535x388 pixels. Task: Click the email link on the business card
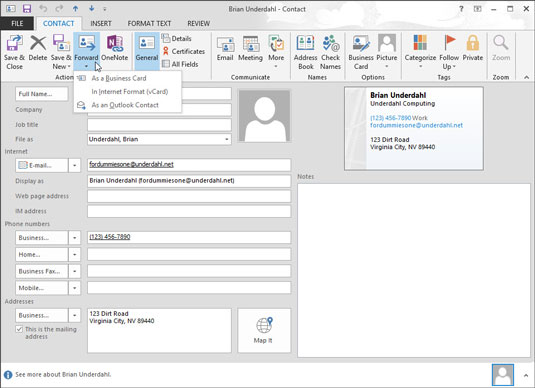(416, 125)
